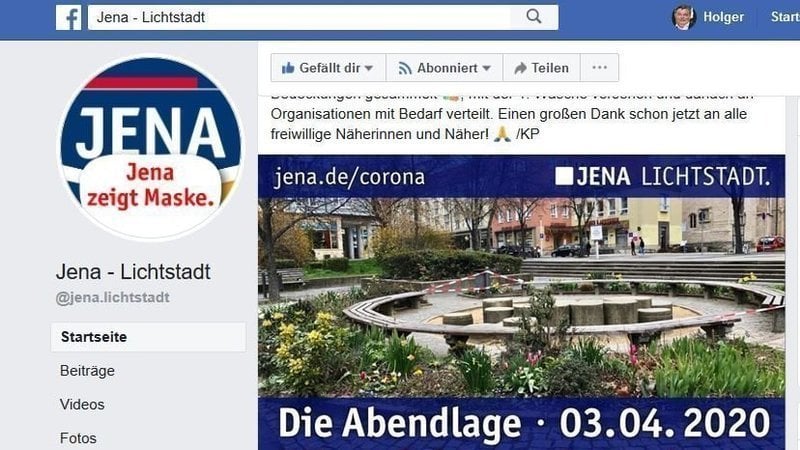Click the Facebook logo icon

pyautogui.click(x=68, y=17)
